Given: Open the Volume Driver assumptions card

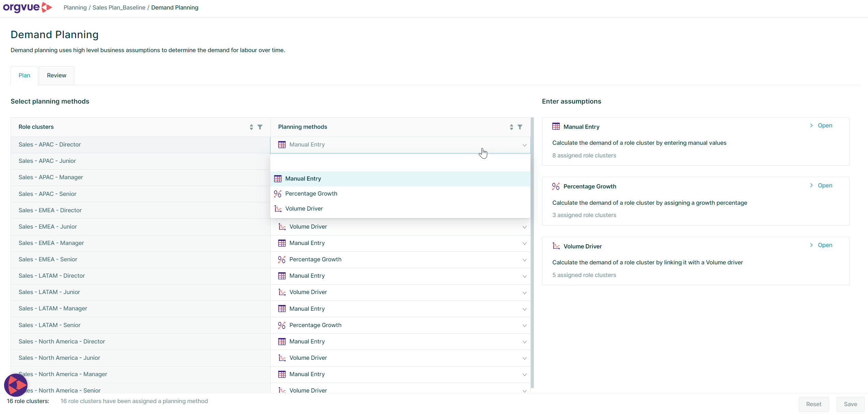Looking at the screenshot, I should 824,245.
